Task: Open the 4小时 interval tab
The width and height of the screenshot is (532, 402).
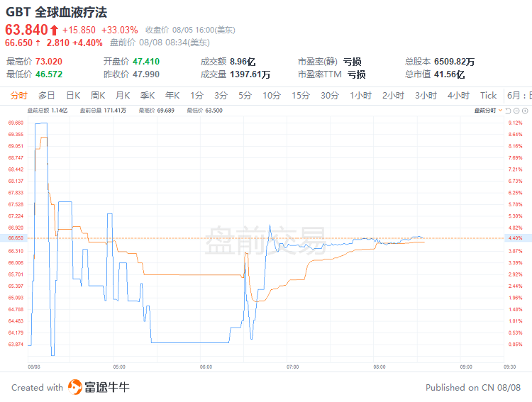Action: (x=459, y=96)
